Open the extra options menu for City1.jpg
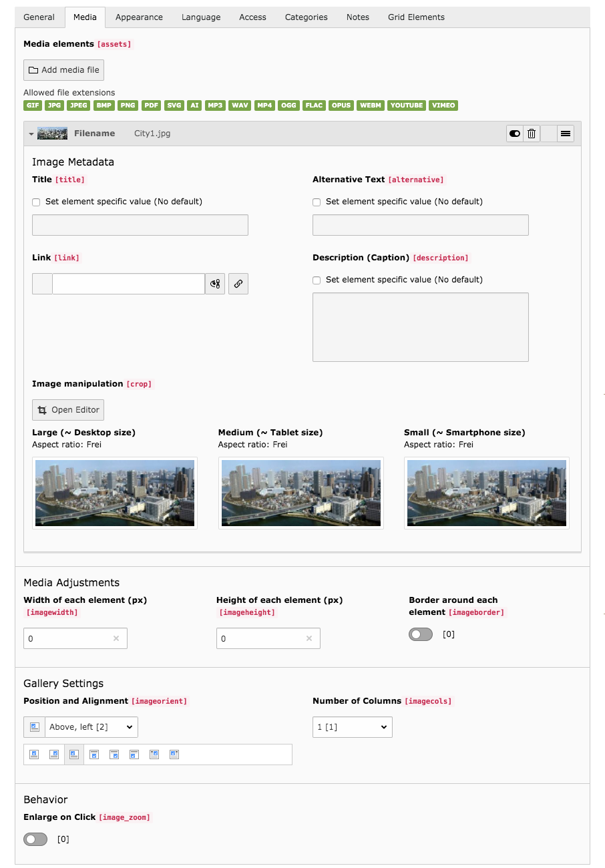The image size is (605, 868). click(x=566, y=134)
